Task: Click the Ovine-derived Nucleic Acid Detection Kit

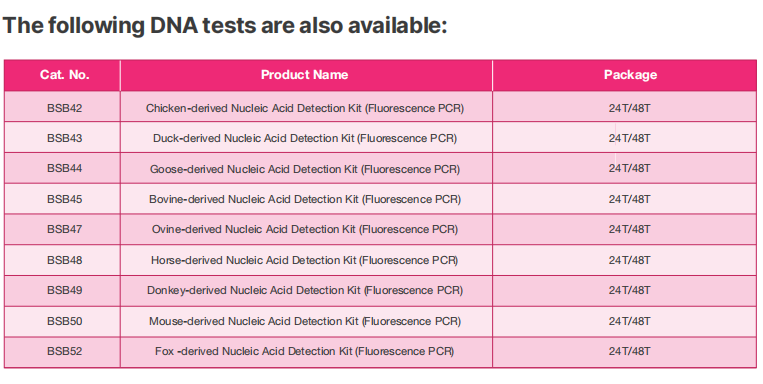Action: coord(305,229)
